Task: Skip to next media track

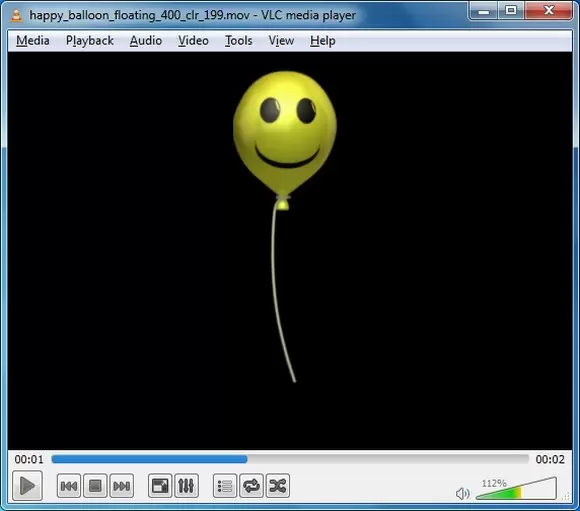Action: (122, 485)
